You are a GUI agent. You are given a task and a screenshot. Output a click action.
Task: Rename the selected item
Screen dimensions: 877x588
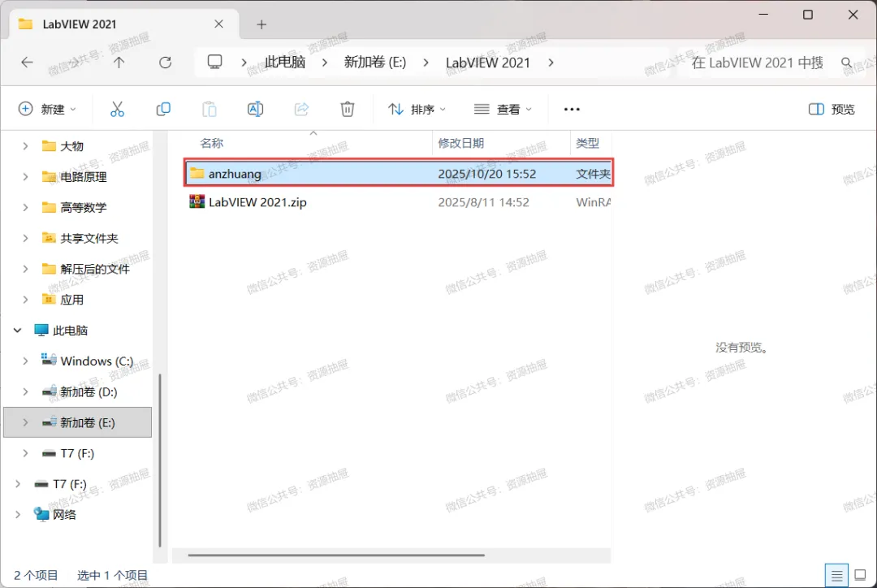(255, 109)
